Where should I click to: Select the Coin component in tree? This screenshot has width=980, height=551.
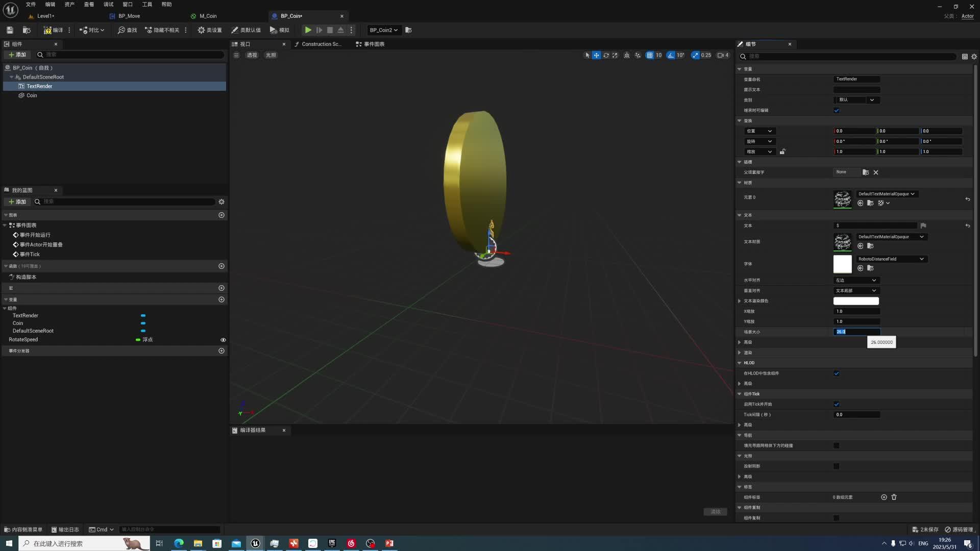click(32, 95)
